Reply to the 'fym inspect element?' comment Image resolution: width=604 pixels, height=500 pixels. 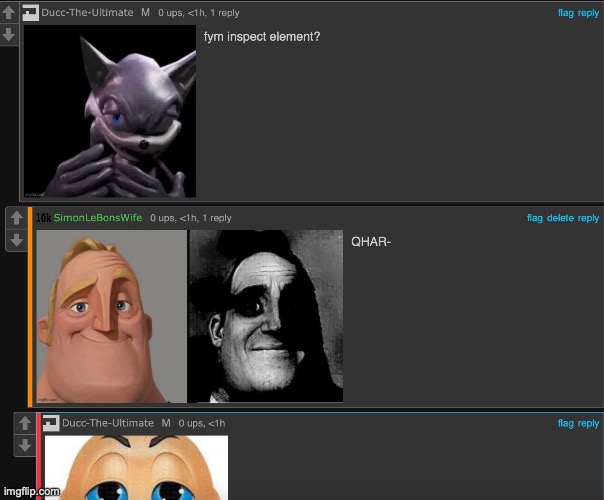pyautogui.click(x=588, y=13)
